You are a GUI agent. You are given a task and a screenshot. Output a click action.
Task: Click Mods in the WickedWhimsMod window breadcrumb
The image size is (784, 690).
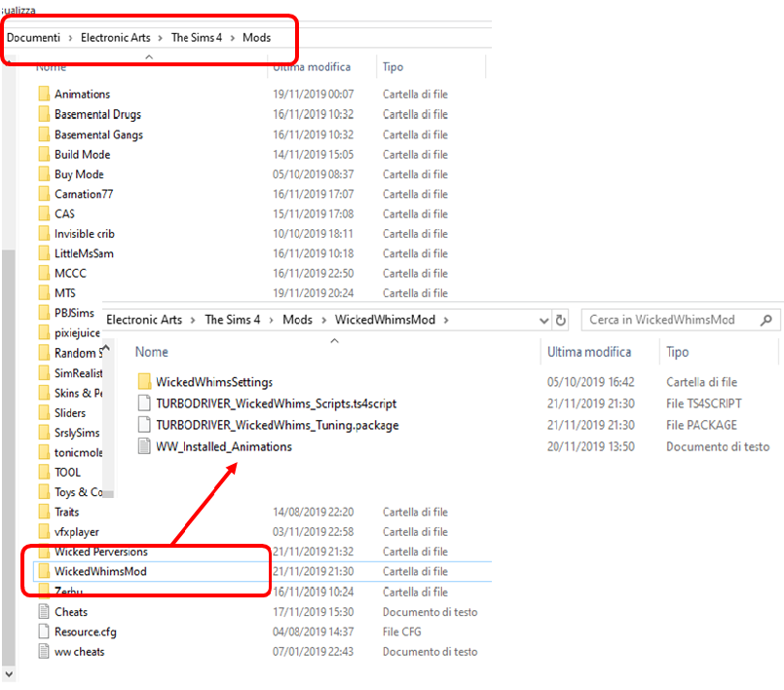coord(297,320)
